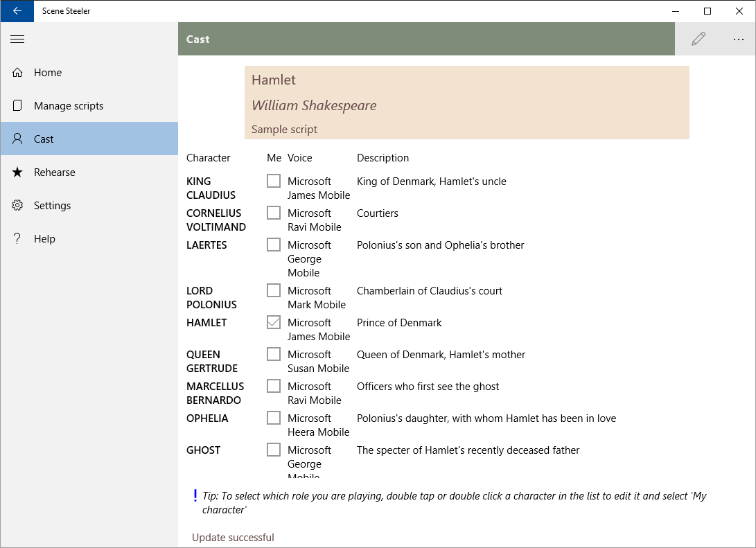
Task: Uncheck HAMLET as your character
Action: click(x=273, y=322)
